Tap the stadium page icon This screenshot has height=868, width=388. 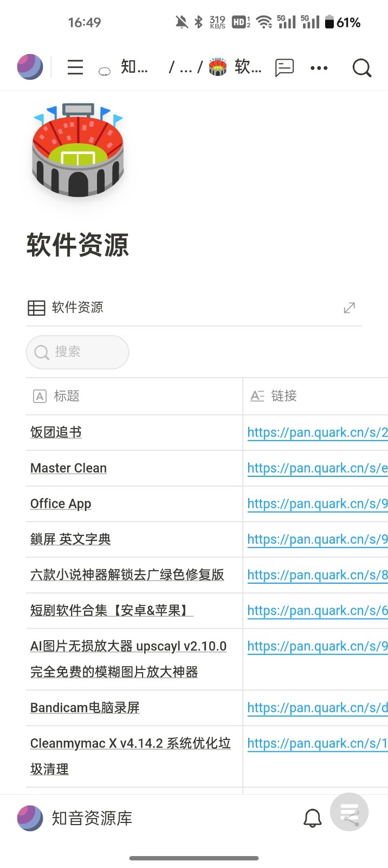[78, 150]
